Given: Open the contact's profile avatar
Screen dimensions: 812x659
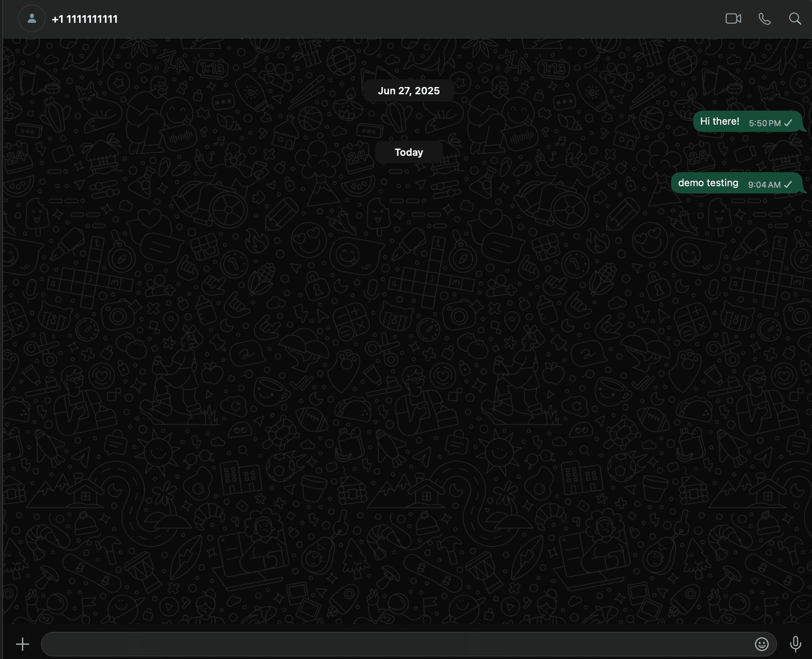Looking at the screenshot, I should (x=32, y=18).
